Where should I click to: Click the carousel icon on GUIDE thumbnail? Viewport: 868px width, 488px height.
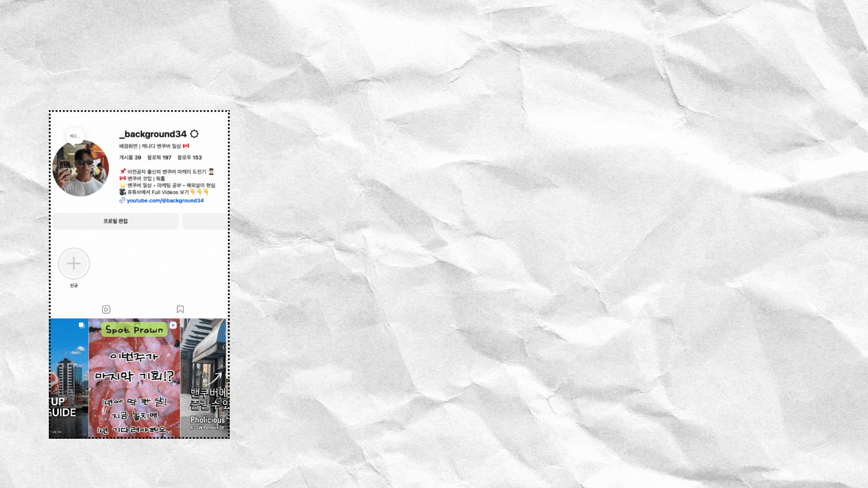tap(82, 325)
